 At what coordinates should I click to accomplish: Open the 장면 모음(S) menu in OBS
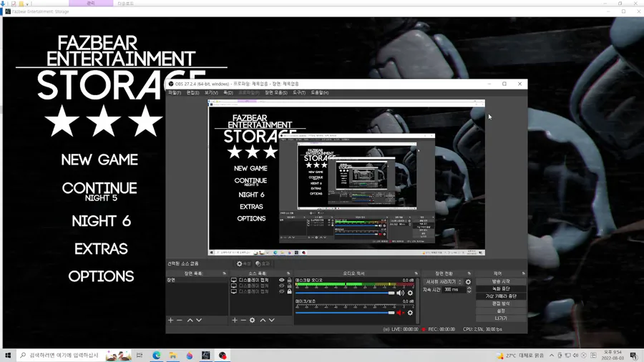pyautogui.click(x=276, y=93)
